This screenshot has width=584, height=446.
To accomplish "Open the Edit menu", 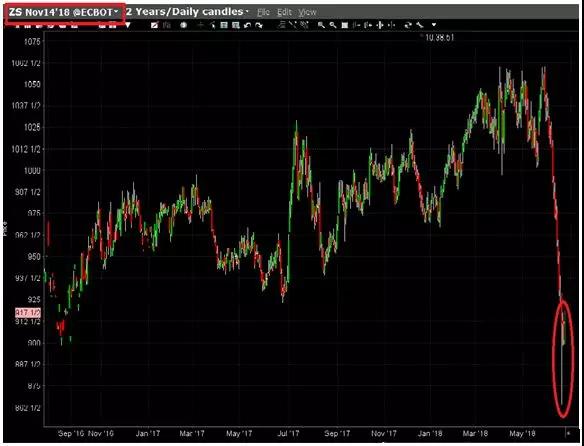I will pyautogui.click(x=284, y=12).
